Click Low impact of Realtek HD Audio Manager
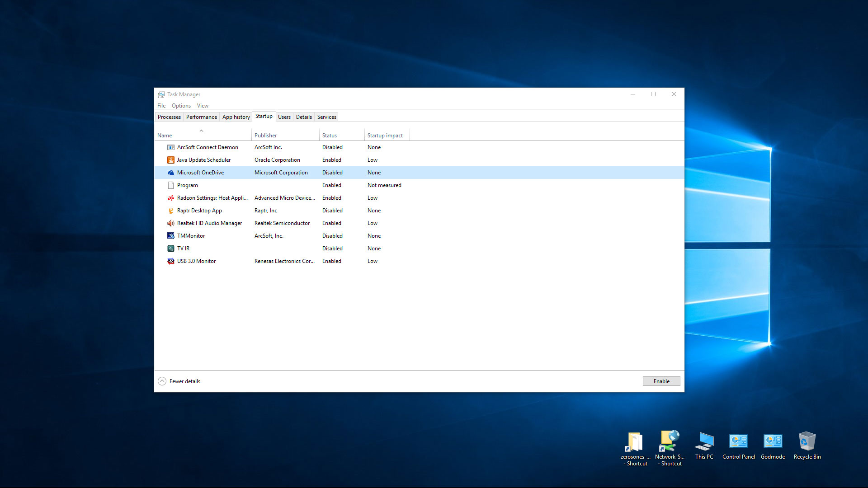868x488 pixels. tap(372, 223)
